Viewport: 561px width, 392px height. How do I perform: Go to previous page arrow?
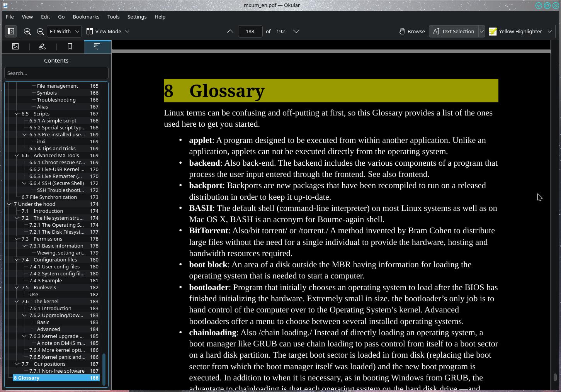pos(230,31)
